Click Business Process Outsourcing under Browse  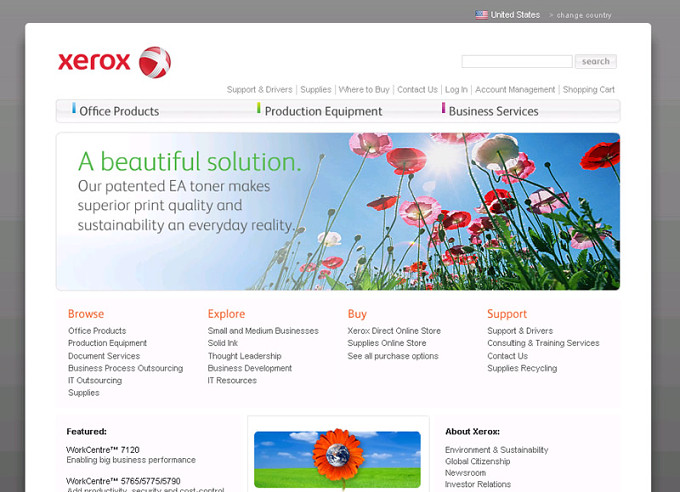coord(125,368)
